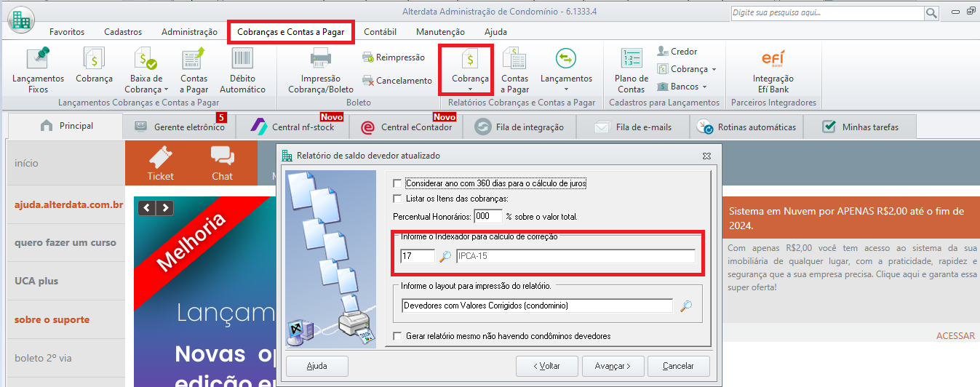Click the Cancelar button

[678, 366]
